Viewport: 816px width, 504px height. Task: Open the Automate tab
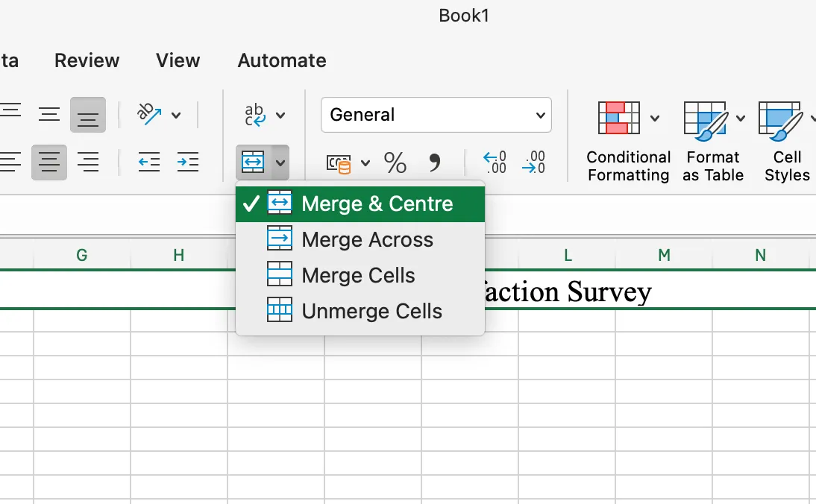(282, 60)
